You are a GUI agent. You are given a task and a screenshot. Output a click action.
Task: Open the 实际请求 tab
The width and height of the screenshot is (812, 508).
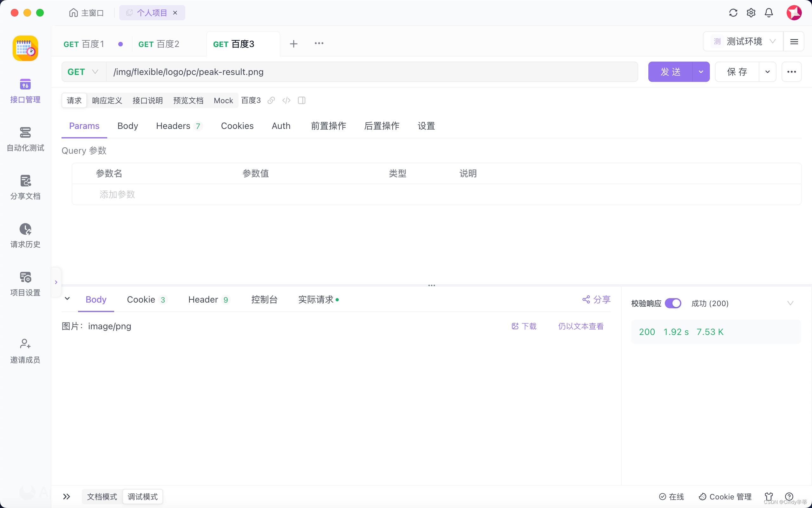point(318,299)
